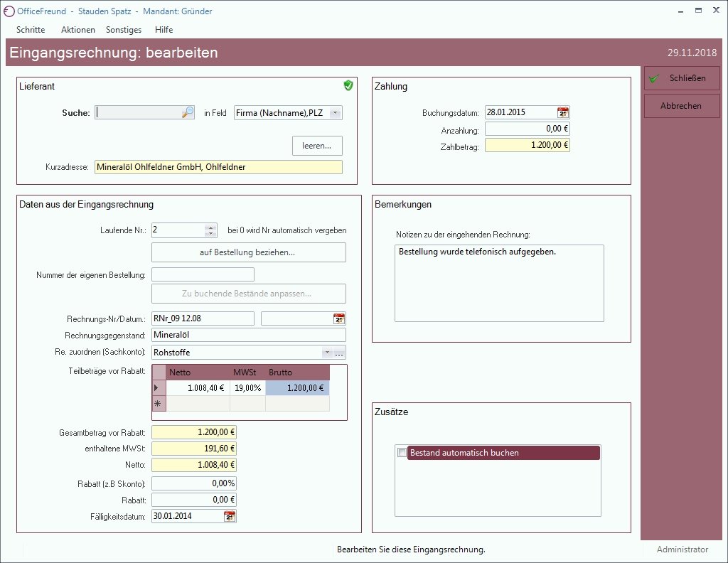Click the Administrator status bar label
Viewport: 728px width, 563px height.
coord(682,549)
